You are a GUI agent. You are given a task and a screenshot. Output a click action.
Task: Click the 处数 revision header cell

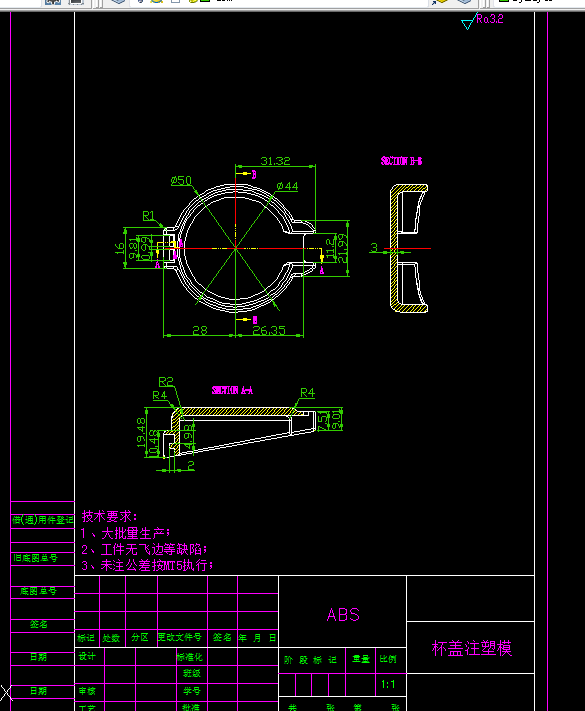tap(111, 638)
